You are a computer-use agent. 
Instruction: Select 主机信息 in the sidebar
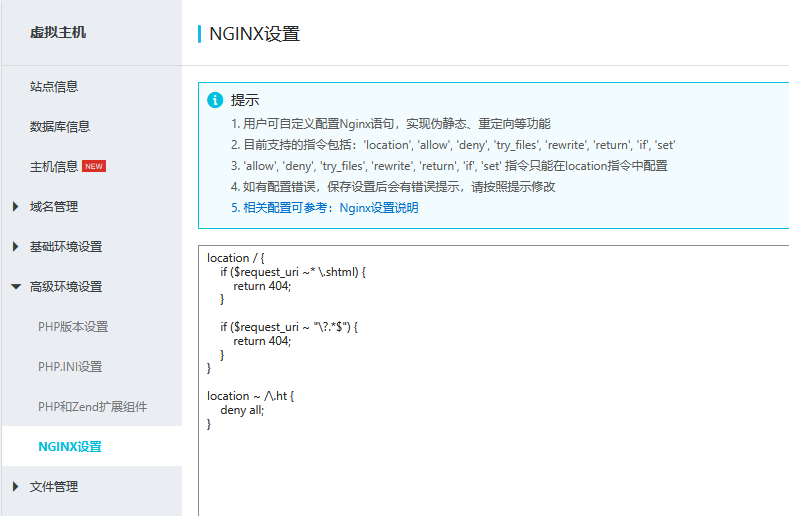pyautogui.click(x=54, y=167)
